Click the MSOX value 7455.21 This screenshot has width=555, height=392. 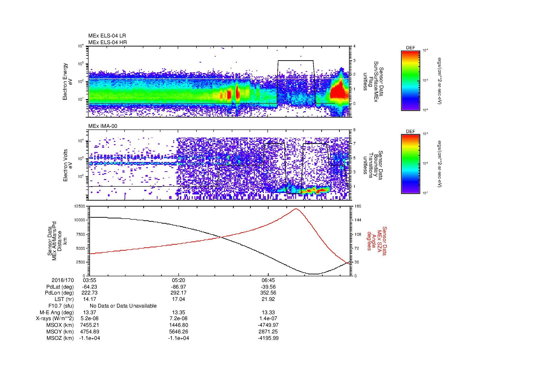90,325
